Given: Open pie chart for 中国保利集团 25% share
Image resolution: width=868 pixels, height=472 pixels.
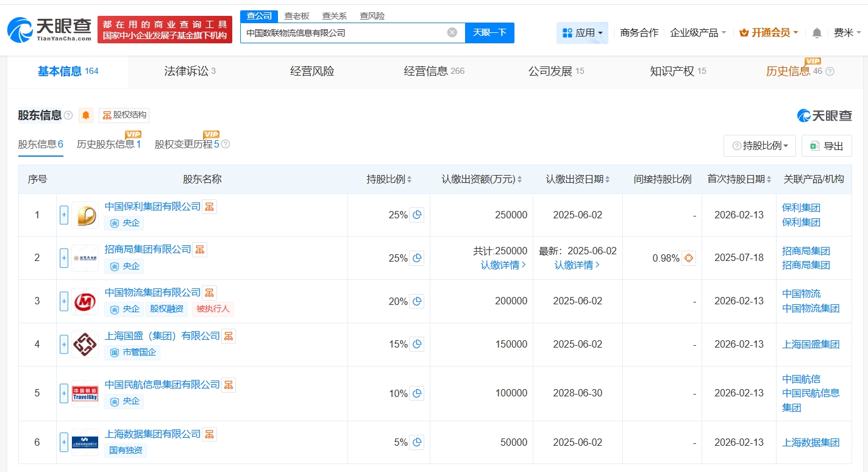Looking at the screenshot, I should pyautogui.click(x=417, y=215).
